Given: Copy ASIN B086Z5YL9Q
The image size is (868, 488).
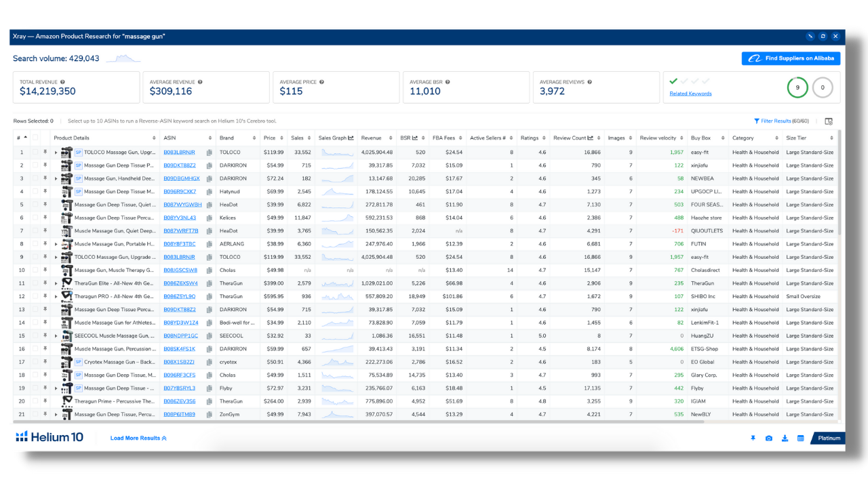Looking at the screenshot, I should pyautogui.click(x=210, y=296).
